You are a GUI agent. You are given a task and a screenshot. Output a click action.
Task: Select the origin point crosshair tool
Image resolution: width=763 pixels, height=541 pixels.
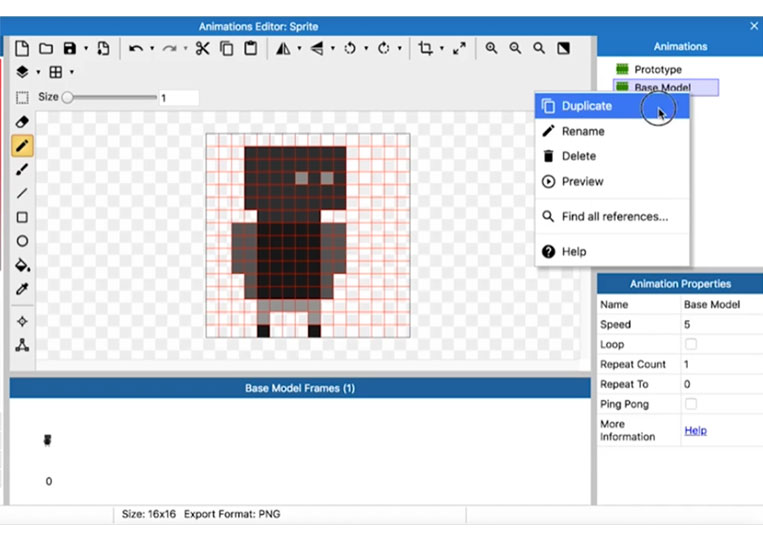(x=22, y=321)
